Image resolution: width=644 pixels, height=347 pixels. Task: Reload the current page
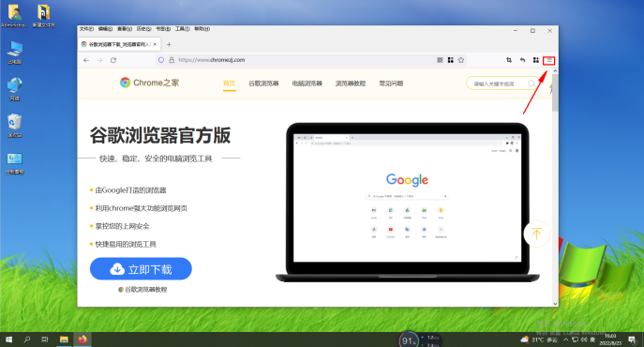113,60
